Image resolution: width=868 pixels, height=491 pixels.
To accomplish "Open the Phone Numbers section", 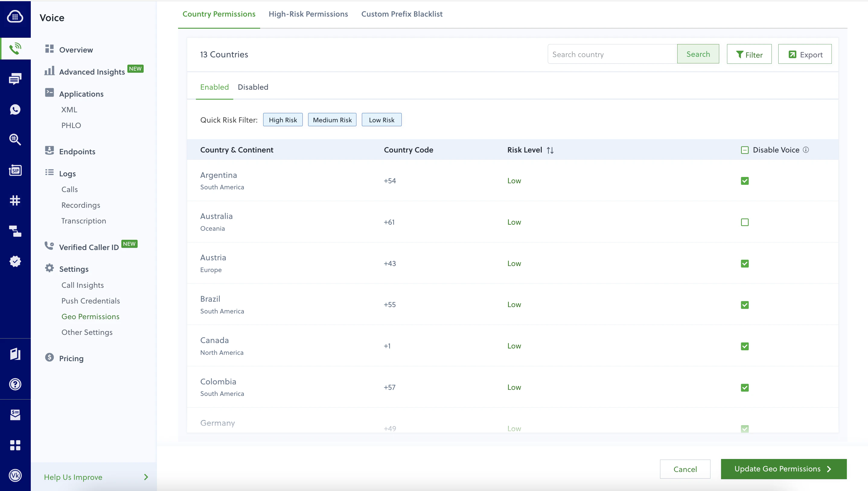I will [15, 200].
